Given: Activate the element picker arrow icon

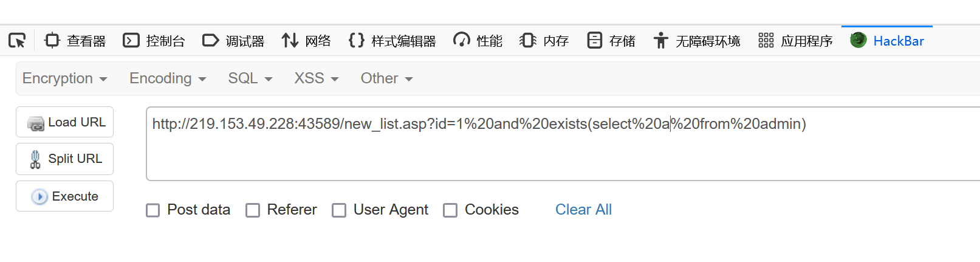Looking at the screenshot, I should (17, 41).
